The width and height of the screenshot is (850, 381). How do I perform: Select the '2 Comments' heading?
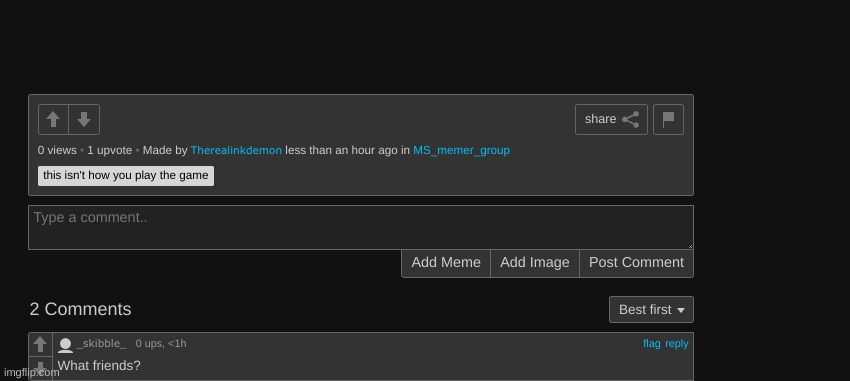tap(80, 309)
